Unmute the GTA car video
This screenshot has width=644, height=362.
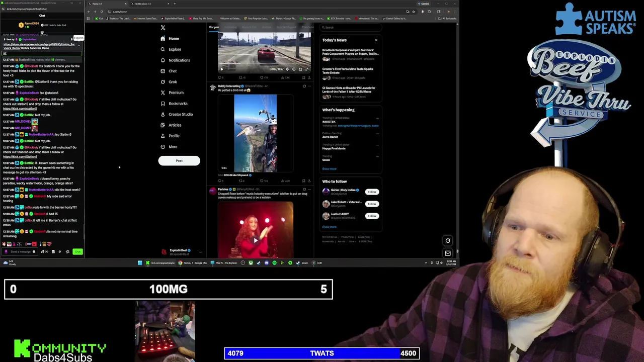287,69
